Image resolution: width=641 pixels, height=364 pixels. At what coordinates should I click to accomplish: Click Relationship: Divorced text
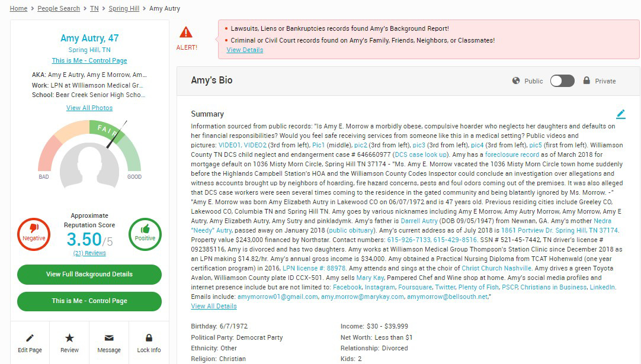(x=374, y=348)
